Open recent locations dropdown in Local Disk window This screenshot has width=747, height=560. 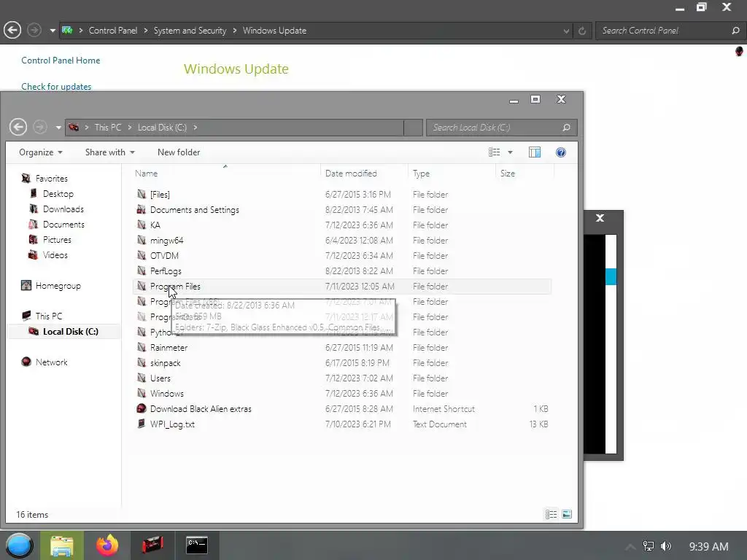click(x=58, y=128)
